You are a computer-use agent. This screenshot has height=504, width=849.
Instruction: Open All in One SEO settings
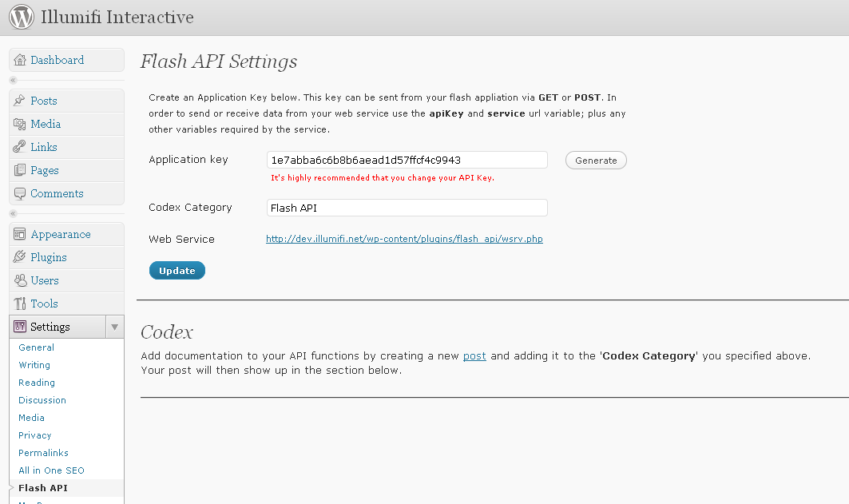51,470
